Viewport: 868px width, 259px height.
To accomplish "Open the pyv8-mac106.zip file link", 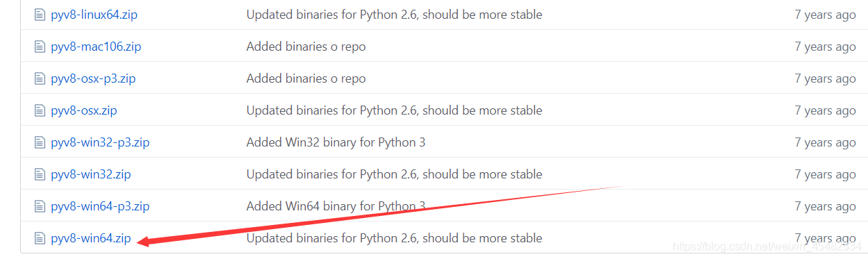I will (96, 47).
